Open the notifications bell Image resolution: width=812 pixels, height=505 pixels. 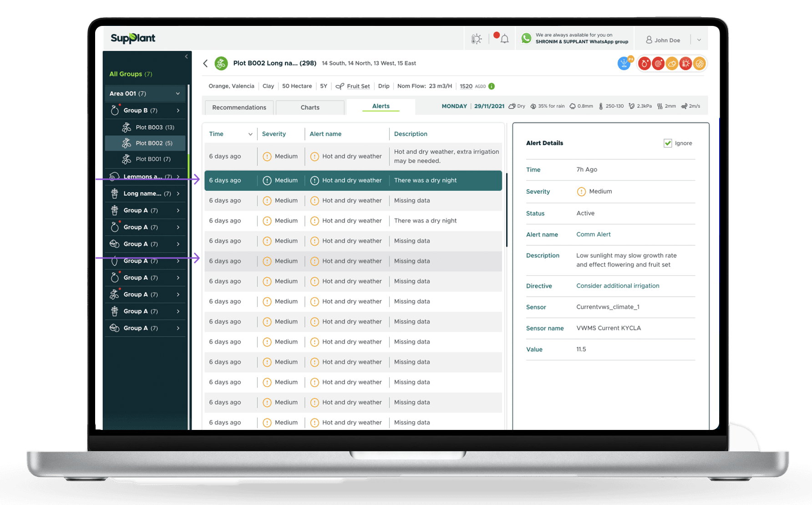tap(504, 39)
